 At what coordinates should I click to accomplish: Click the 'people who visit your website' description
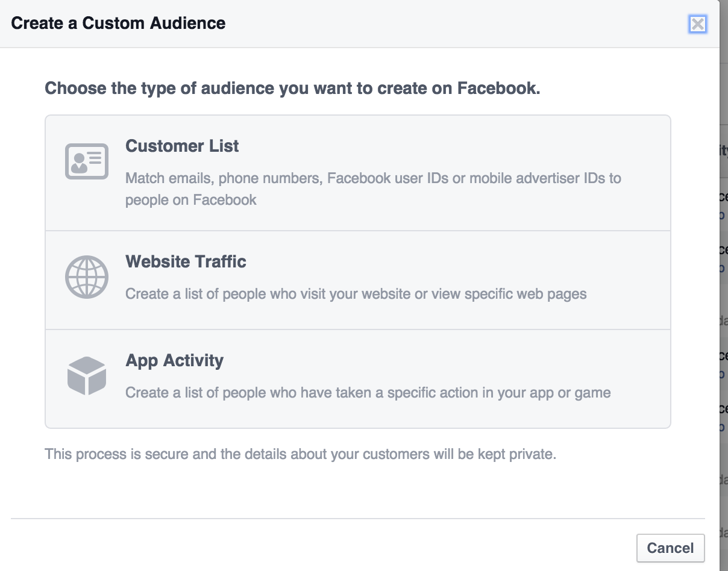pos(356,294)
